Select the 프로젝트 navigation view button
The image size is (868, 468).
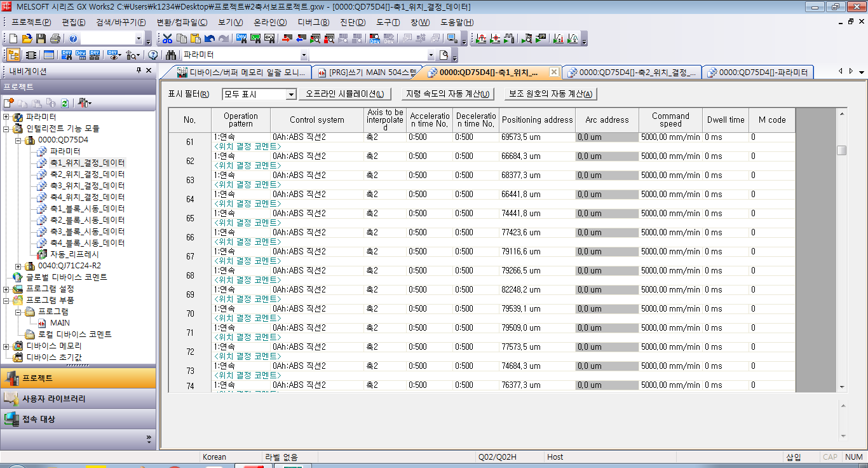(78, 378)
